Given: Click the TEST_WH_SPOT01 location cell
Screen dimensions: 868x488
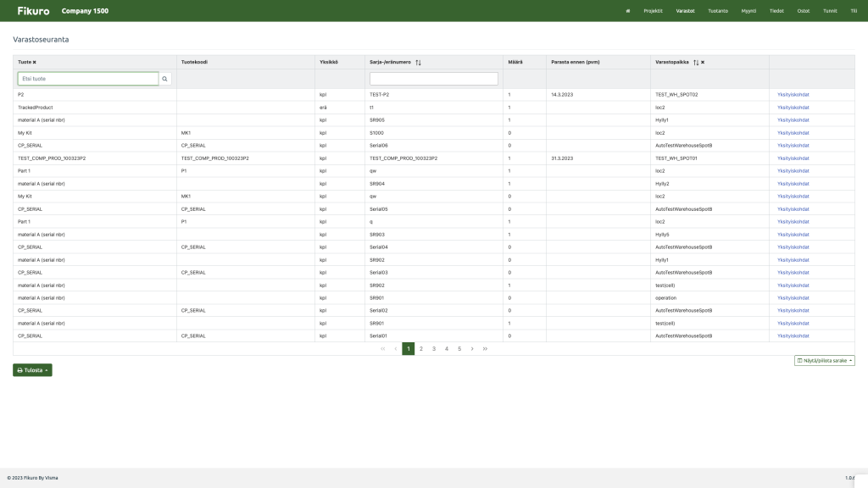Looking at the screenshot, I should 676,158.
